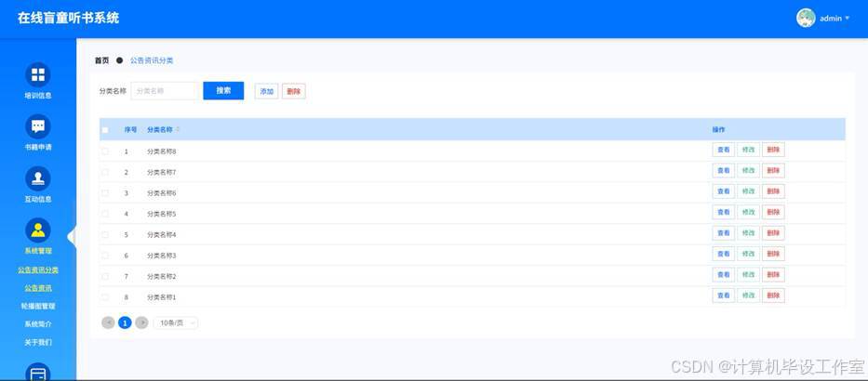The width and height of the screenshot is (868, 381).
Task: Go to the previous page arrow
Action: click(x=108, y=323)
